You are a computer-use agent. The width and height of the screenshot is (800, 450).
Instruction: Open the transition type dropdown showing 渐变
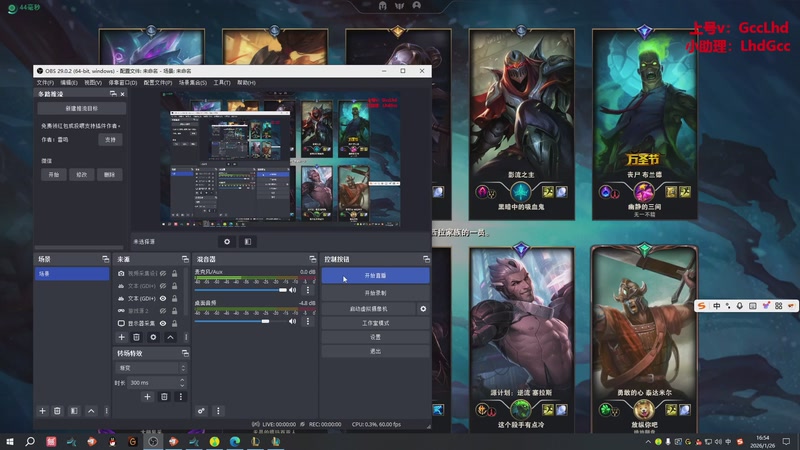[x=151, y=368]
